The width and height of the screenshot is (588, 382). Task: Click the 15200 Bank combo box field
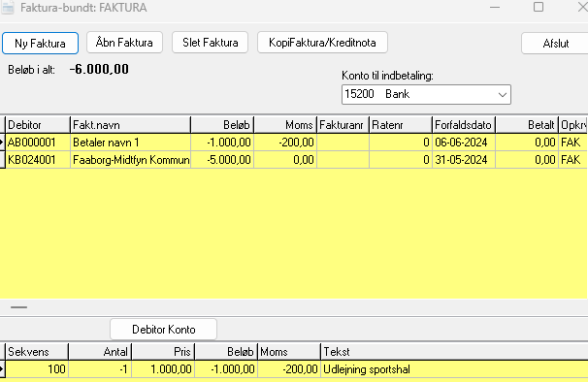(x=426, y=94)
